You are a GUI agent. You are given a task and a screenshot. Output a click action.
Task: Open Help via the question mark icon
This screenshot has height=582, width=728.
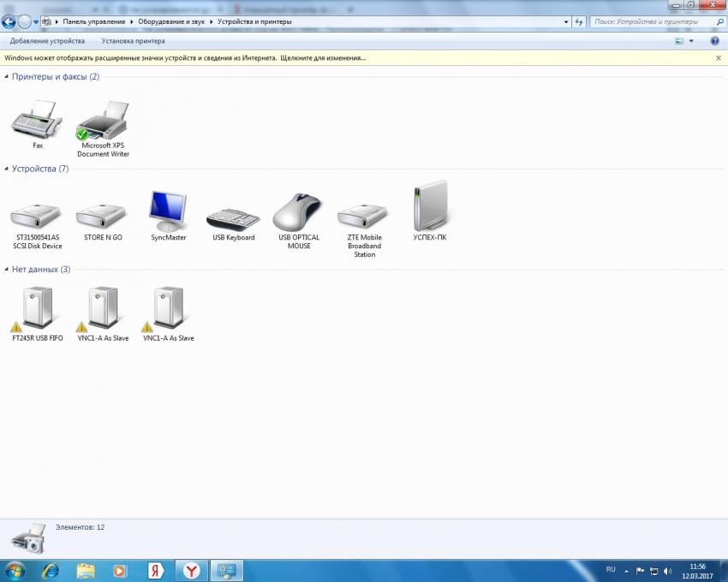tap(714, 41)
